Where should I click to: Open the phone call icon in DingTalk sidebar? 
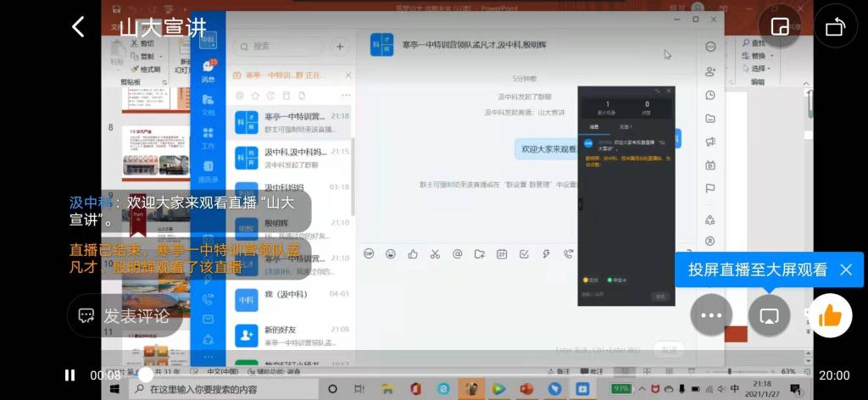pos(209,300)
